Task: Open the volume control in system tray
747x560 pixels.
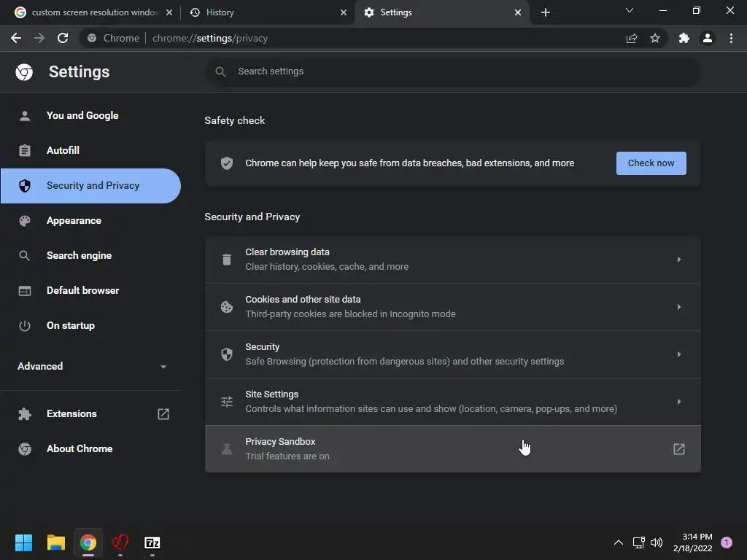Action: [657, 542]
